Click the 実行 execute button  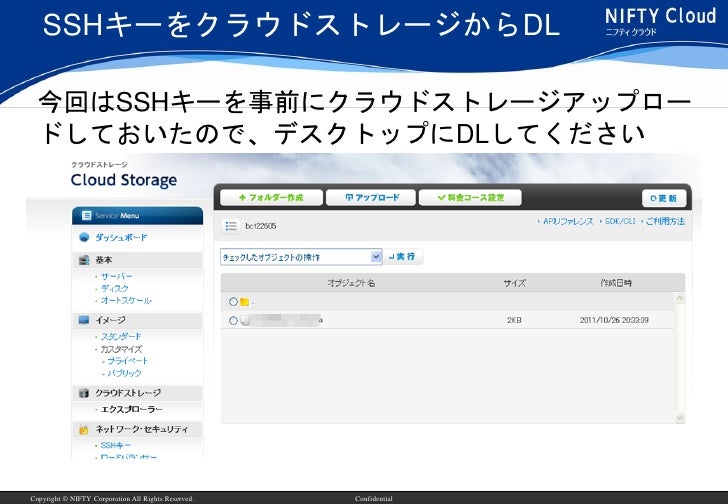point(403,257)
